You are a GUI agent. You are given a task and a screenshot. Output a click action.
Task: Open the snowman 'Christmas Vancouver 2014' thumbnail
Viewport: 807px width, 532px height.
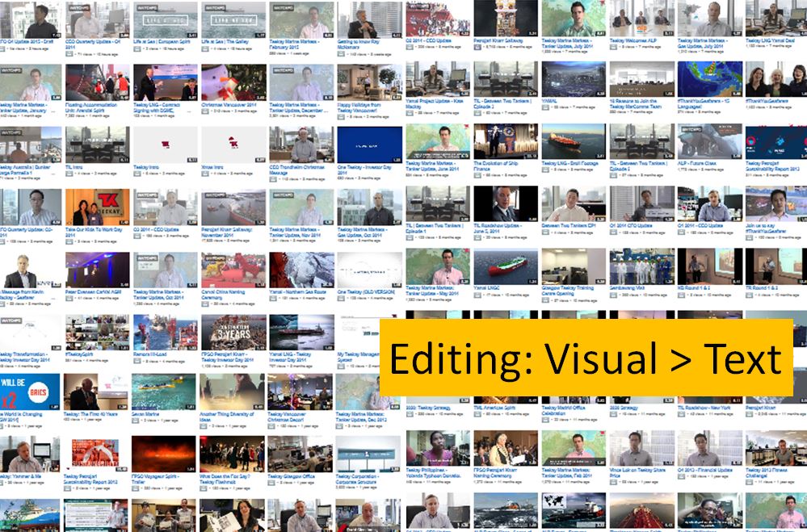(x=233, y=82)
